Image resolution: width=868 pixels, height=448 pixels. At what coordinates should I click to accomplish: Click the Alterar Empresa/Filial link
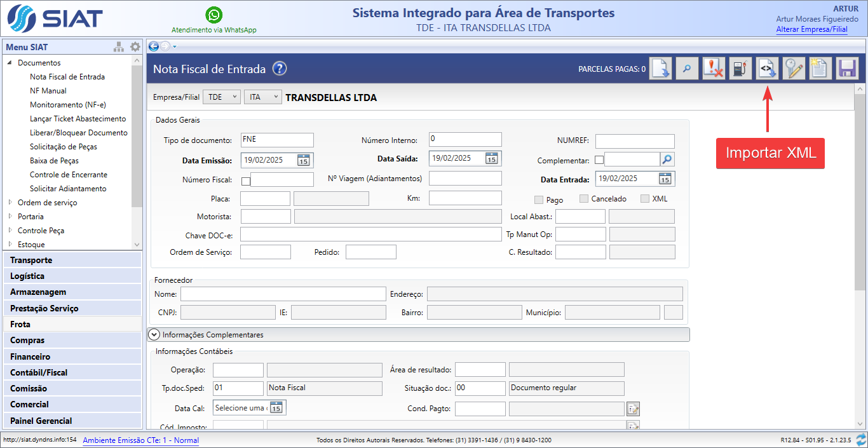click(x=811, y=29)
